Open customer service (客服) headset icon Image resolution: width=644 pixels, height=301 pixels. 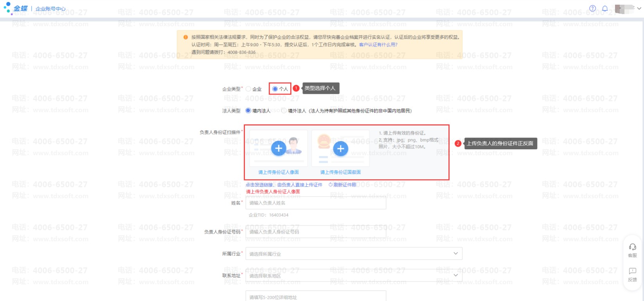tap(632, 247)
